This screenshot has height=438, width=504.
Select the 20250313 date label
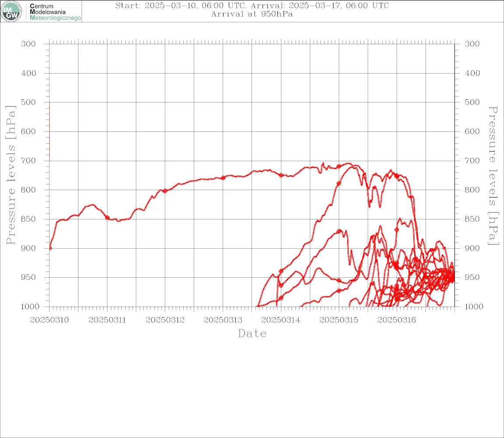point(223,320)
